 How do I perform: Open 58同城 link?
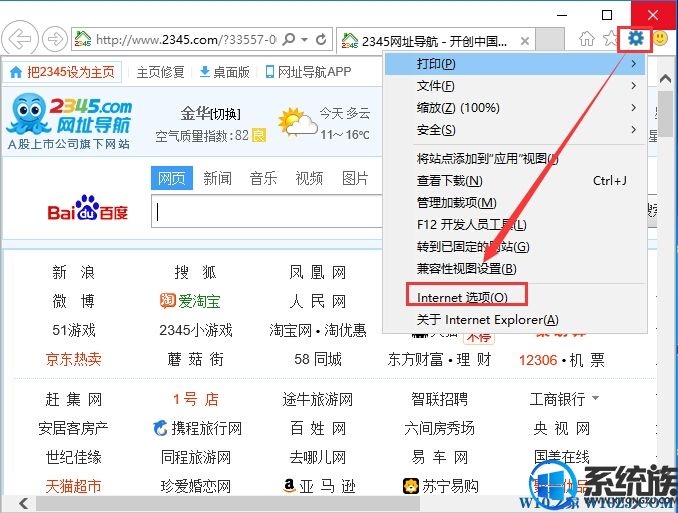[318, 359]
